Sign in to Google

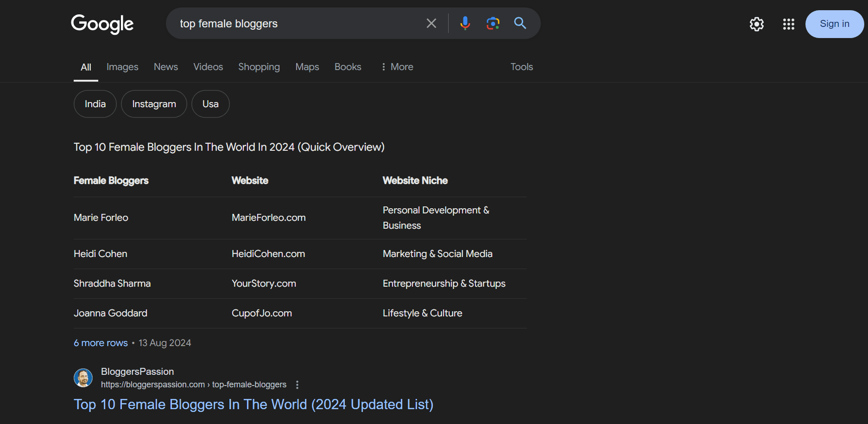point(834,24)
